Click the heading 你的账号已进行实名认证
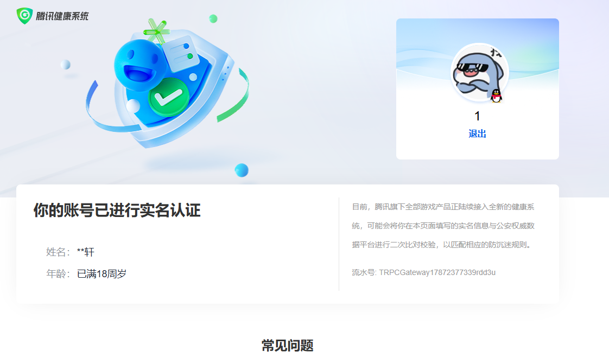This screenshot has height=364, width=609. (x=117, y=210)
